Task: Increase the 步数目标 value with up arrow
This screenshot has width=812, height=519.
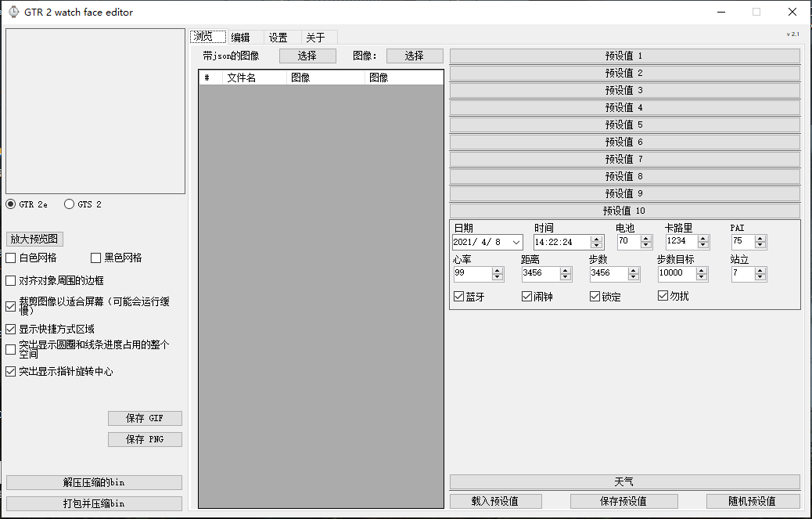Action: [x=702, y=270]
